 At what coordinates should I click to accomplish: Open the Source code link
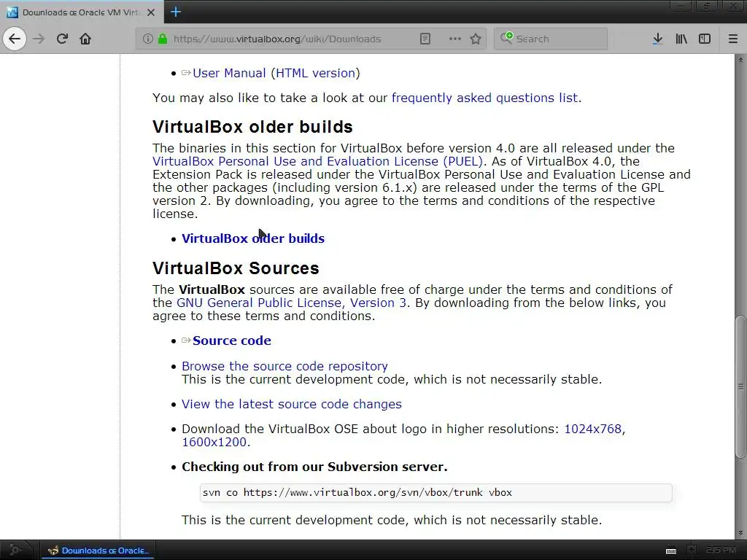pyautogui.click(x=231, y=341)
